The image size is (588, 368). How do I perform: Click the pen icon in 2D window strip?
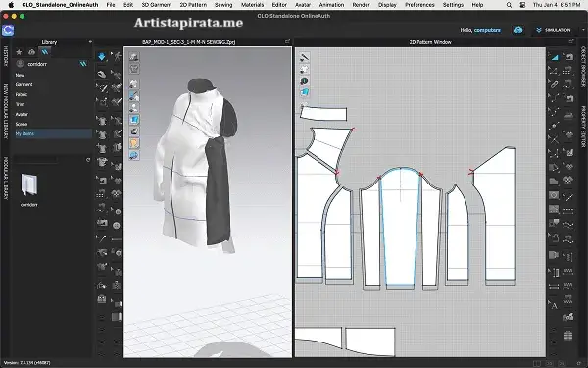tap(304, 57)
